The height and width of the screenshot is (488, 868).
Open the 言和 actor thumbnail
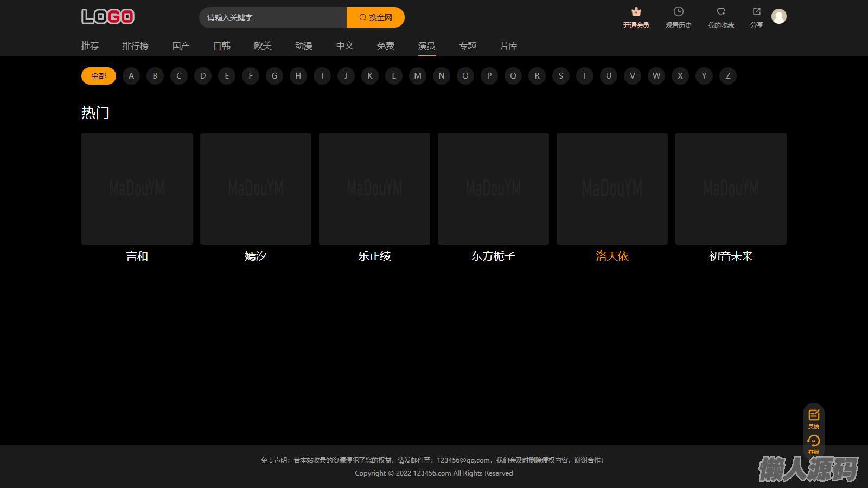(137, 189)
